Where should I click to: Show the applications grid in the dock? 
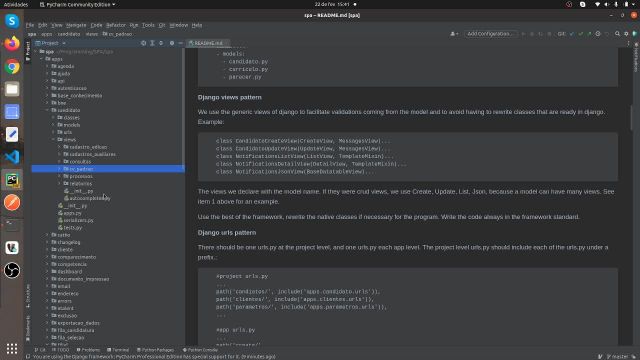pyautogui.click(x=12, y=348)
